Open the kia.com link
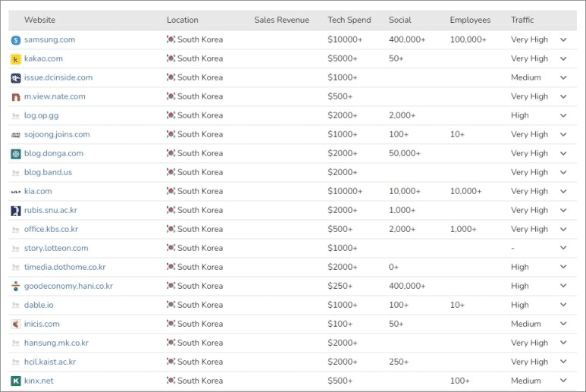This screenshot has width=586, height=392. pos(38,191)
